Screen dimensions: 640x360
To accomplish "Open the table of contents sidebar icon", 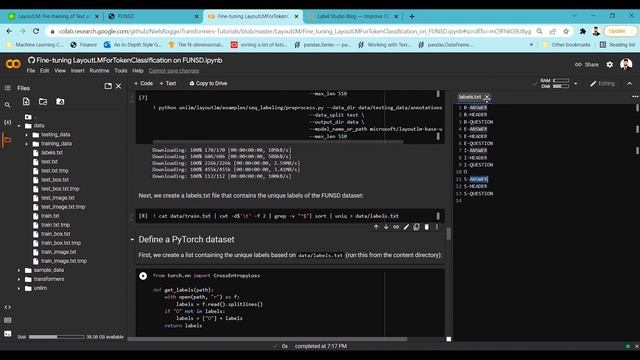I will 7,88.
